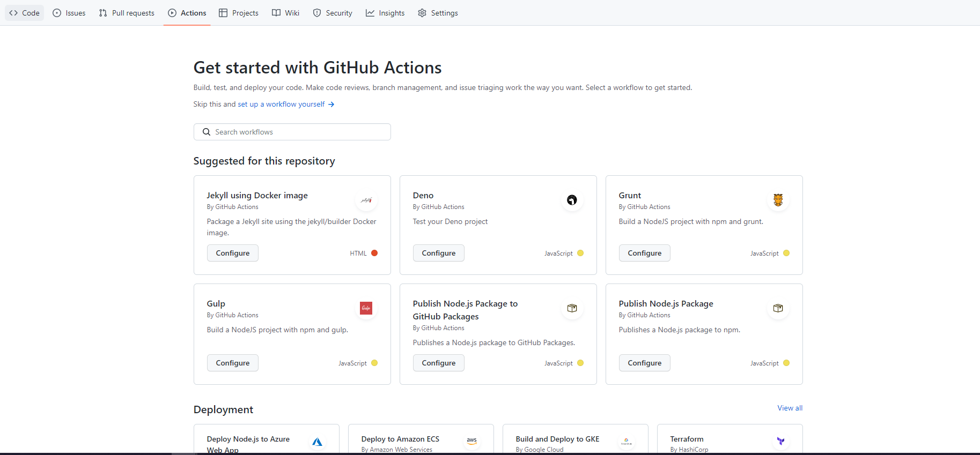980x455 pixels.
Task: Configure the Gulp workflow
Action: pos(233,363)
